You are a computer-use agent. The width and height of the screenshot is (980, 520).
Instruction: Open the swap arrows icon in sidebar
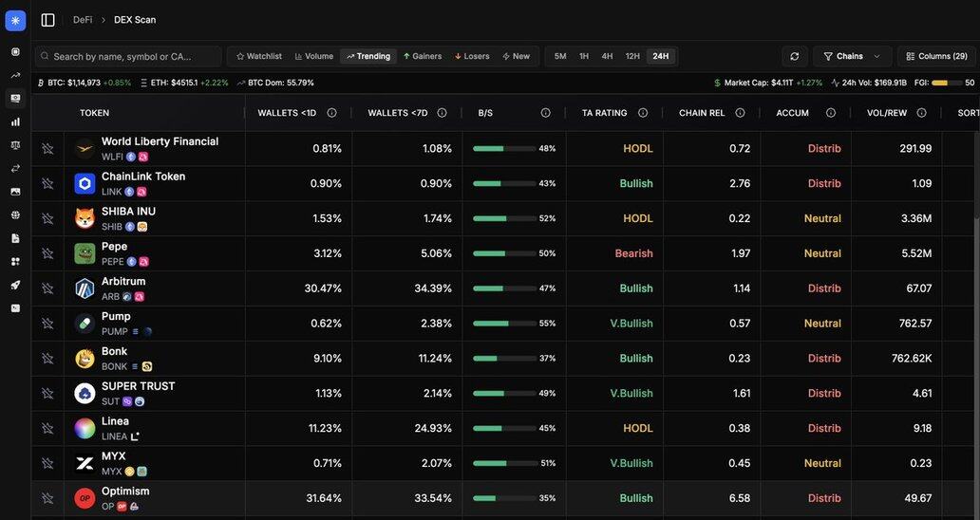pos(15,169)
